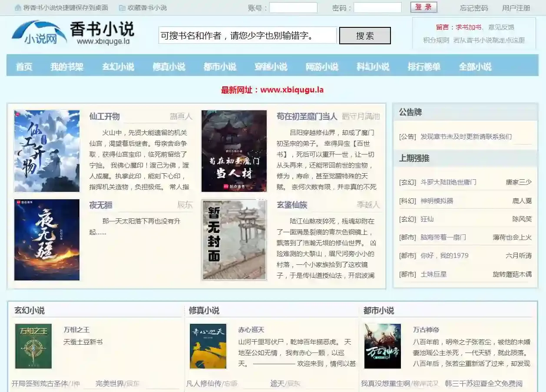
Task: Select 都市小说 in the navigation bar
Action: [x=220, y=67]
